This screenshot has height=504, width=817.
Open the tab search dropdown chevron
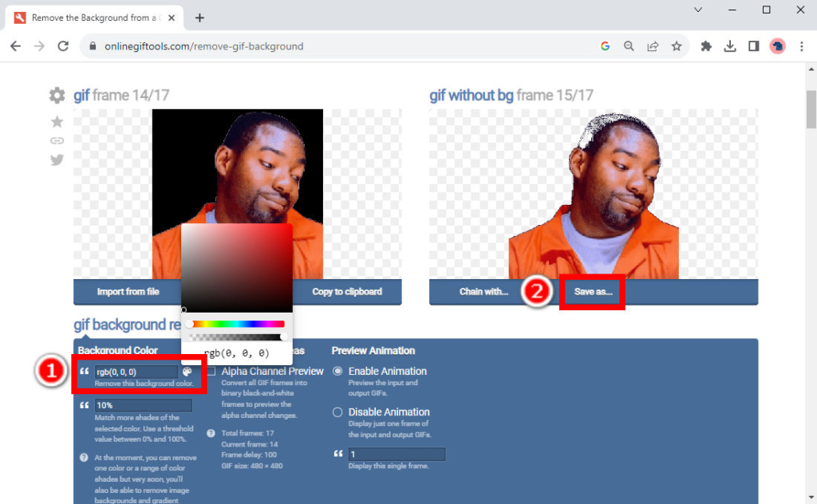[x=698, y=10]
